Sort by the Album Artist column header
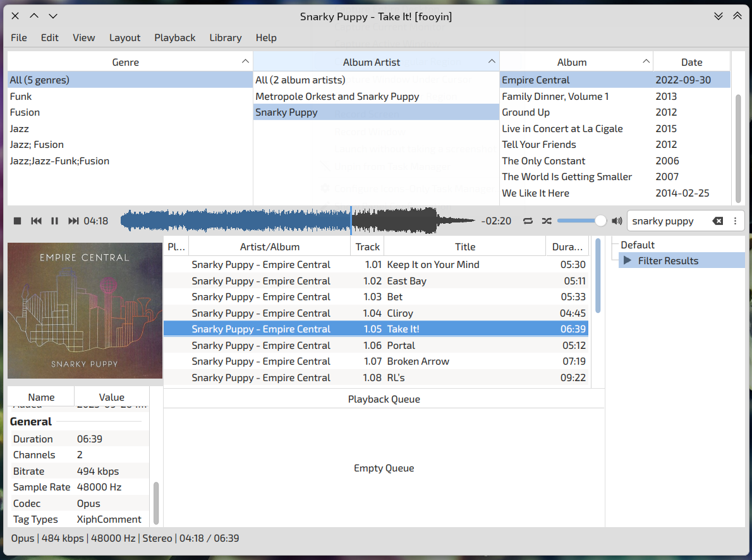The height and width of the screenshot is (560, 752). pos(376,62)
